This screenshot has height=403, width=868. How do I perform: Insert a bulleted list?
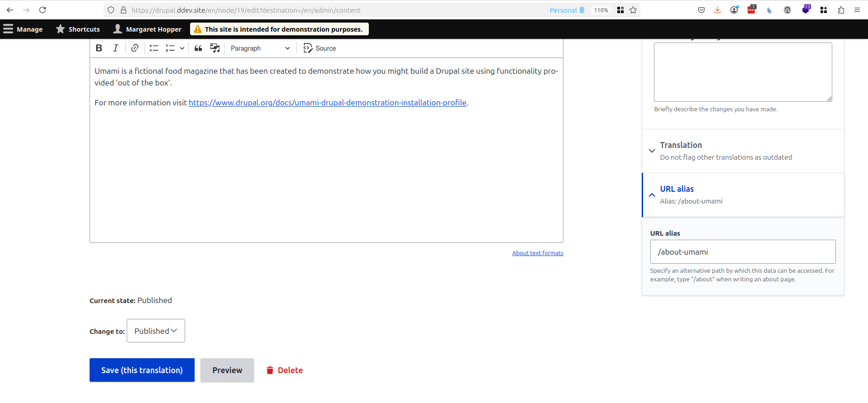[154, 48]
